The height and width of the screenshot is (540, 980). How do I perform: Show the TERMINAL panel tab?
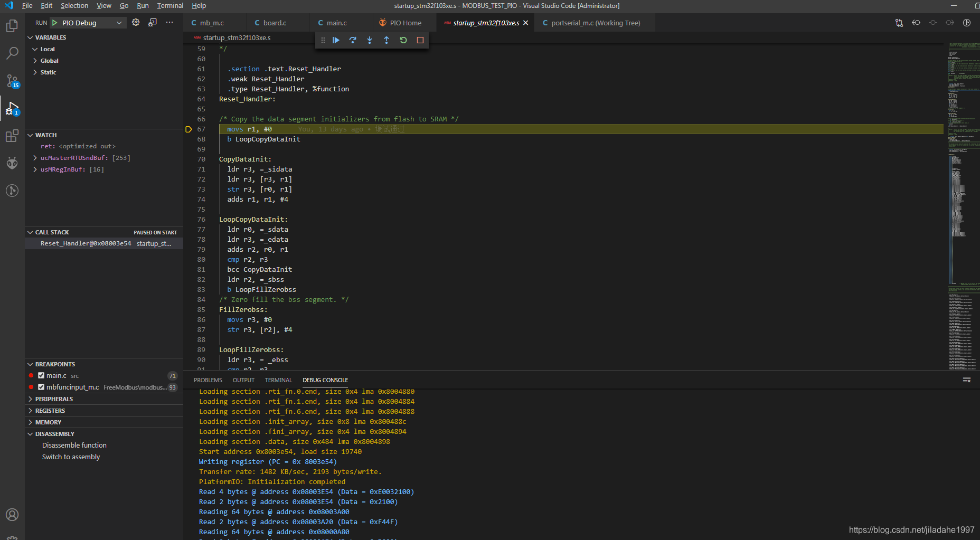tap(278, 380)
